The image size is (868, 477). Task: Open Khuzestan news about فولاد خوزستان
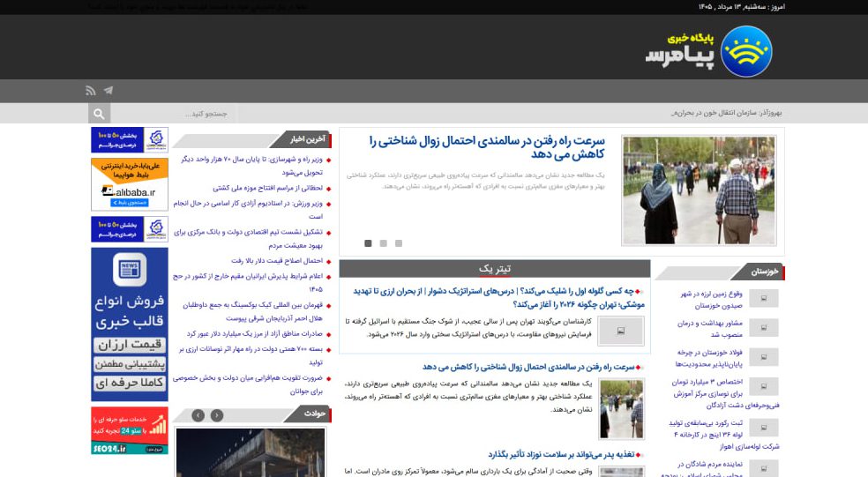pyautogui.click(x=709, y=358)
